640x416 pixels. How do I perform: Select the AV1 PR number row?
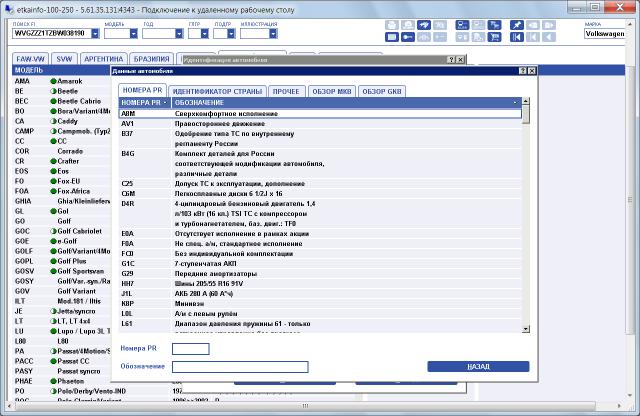(320, 124)
